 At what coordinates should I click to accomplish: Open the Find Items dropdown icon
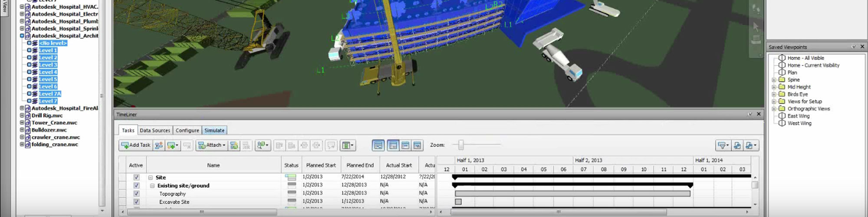(262, 145)
